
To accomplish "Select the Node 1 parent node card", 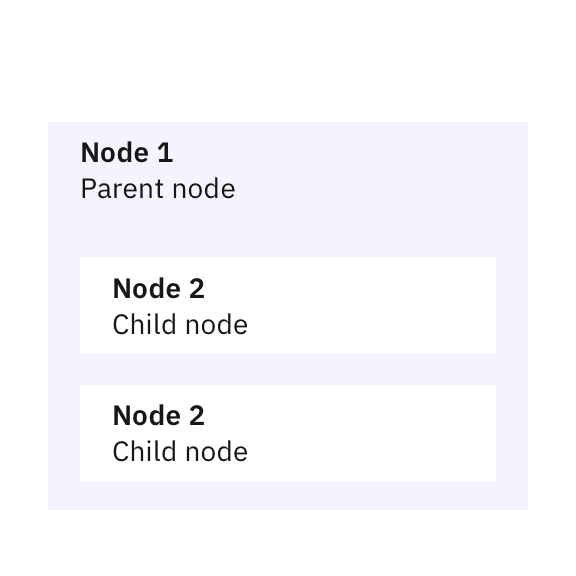I will (288, 316).
